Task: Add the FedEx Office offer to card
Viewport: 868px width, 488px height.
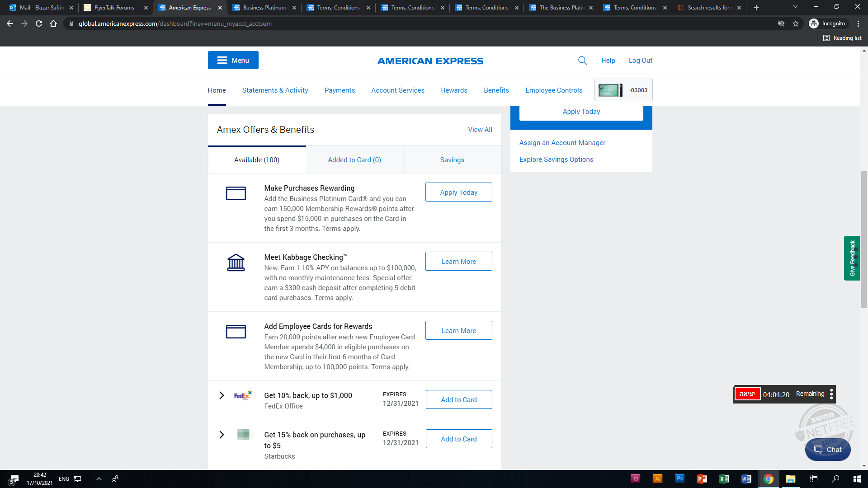Action: point(458,399)
